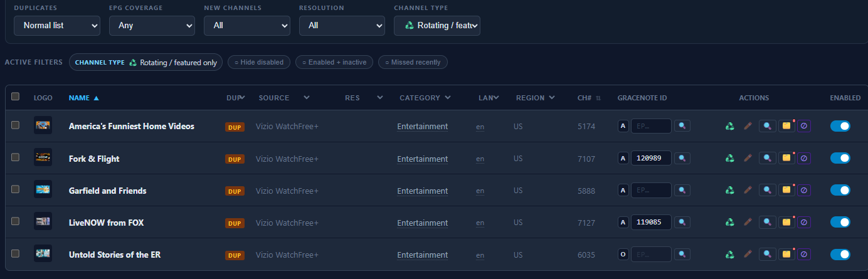Click the Actions column magnifier for Fork & Flight

pos(768,158)
